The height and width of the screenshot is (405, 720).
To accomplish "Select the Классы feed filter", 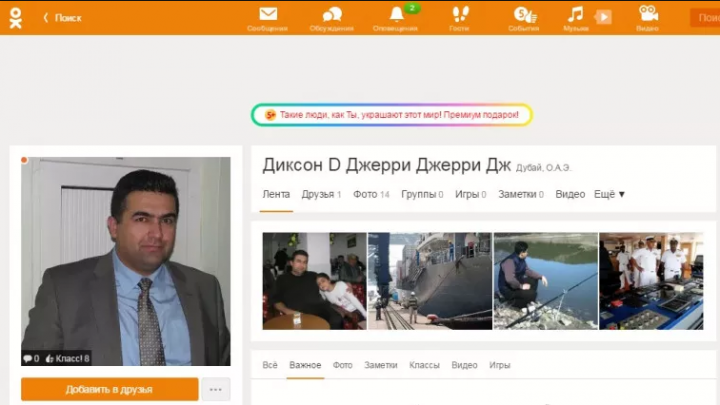I will click(424, 365).
